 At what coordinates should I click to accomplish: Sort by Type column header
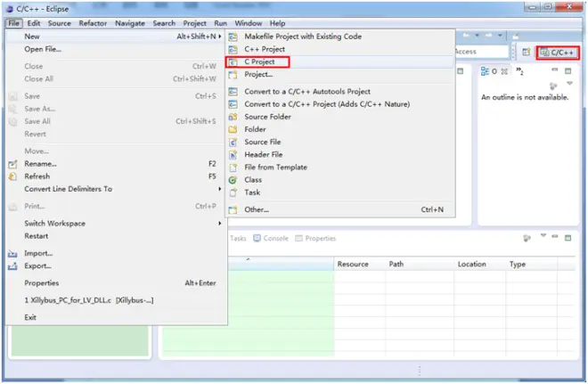(531, 265)
